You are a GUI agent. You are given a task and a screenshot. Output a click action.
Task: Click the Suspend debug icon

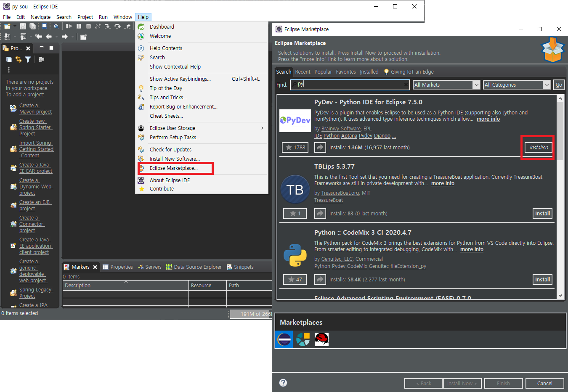79,26
